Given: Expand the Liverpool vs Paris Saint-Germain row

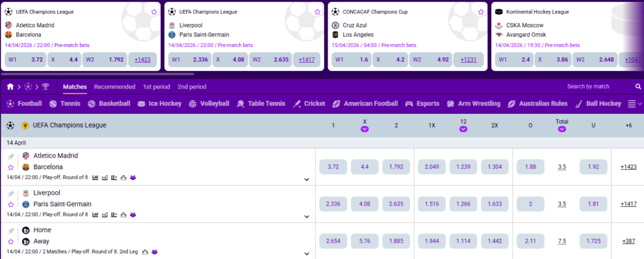Looking at the screenshot, I should coord(306,216).
